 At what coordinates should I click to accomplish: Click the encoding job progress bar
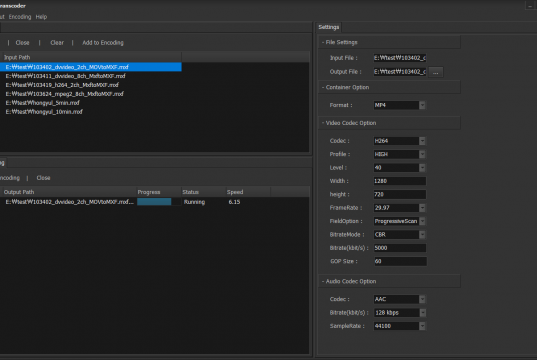click(159, 202)
